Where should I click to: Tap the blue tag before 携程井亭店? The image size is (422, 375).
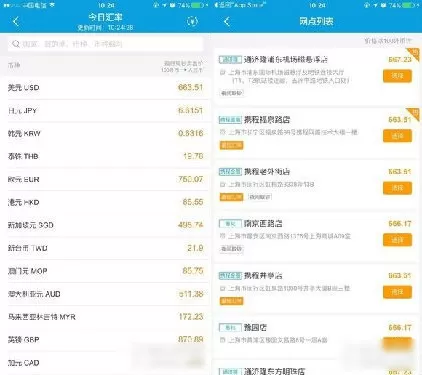pyautogui.click(x=230, y=276)
